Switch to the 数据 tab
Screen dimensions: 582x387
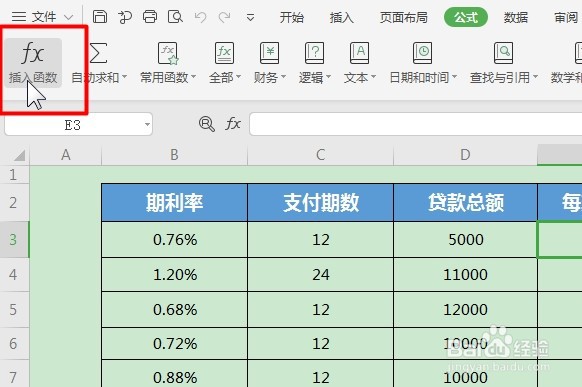click(x=516, y=17)
